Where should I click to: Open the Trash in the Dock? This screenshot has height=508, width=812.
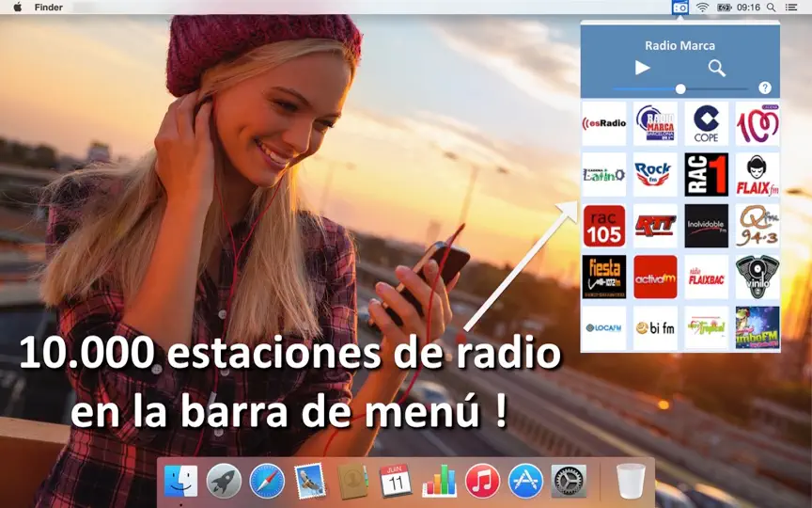(631, 481)
